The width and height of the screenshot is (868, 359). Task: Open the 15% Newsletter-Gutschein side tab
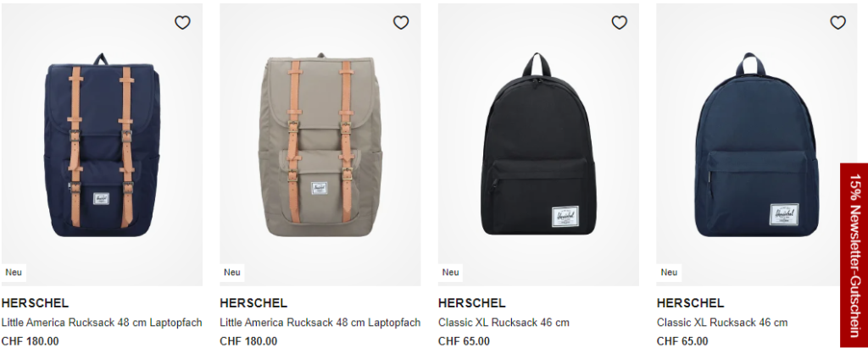(x=854, y=255)
